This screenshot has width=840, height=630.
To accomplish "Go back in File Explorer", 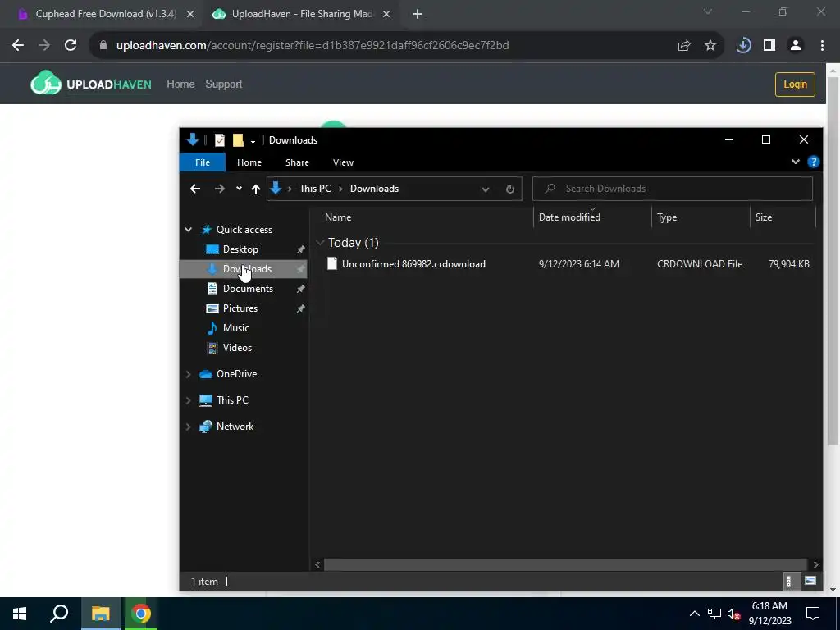I will click(x=195, y=189).
